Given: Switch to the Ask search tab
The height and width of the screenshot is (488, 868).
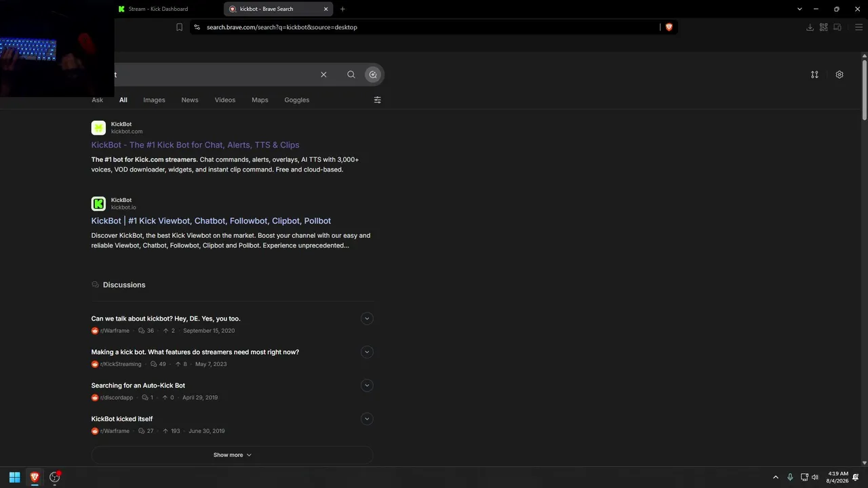Looking at the screenshot, I should coord(98,100).
